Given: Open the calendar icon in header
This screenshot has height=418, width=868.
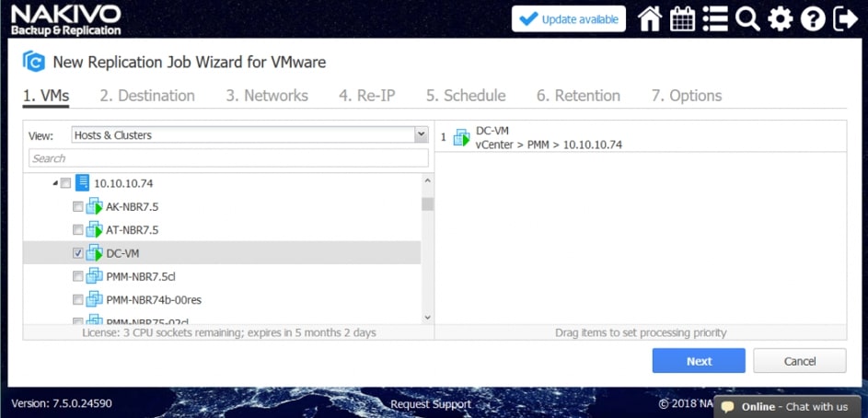Looking at the screenshot, I should click(x=683, y=19).
